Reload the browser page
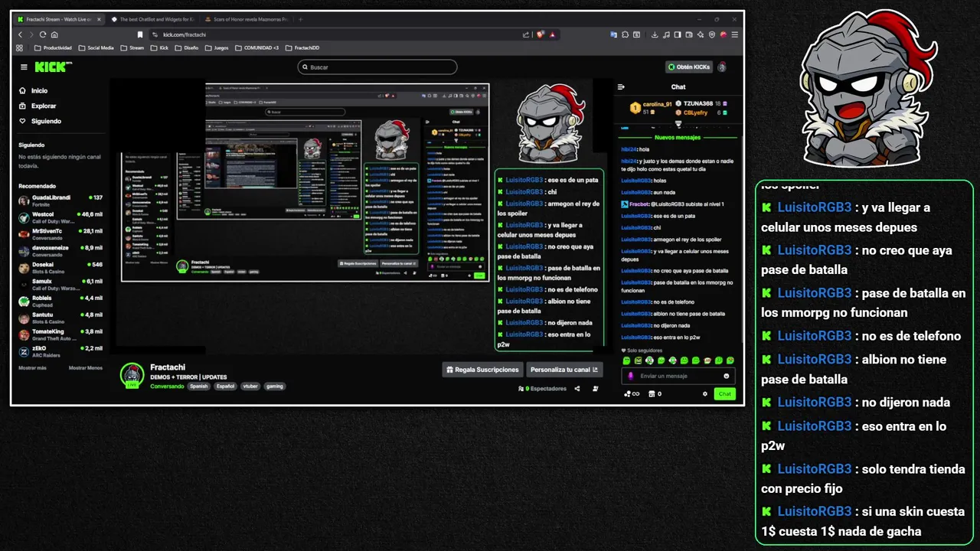The image size is (980, 551). [x=43, y=34]
